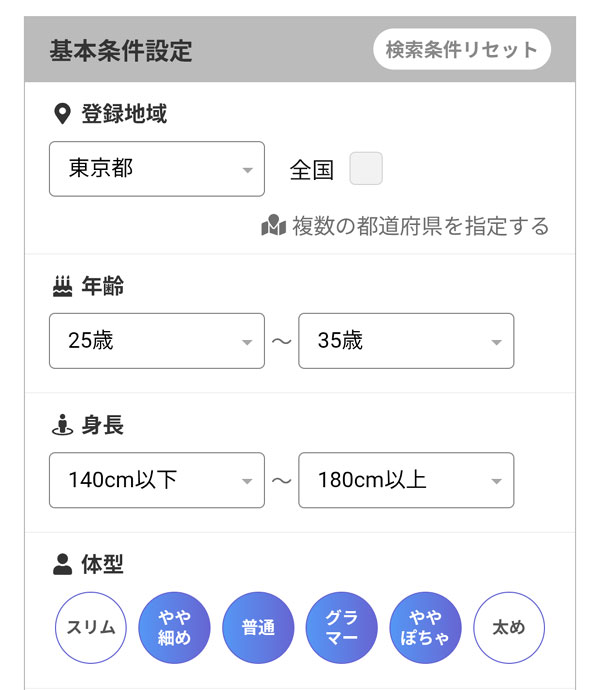Screen dimensions: 600x690
Task: Click the 複数の都道府県を指定する link
Action: (420, 226)
